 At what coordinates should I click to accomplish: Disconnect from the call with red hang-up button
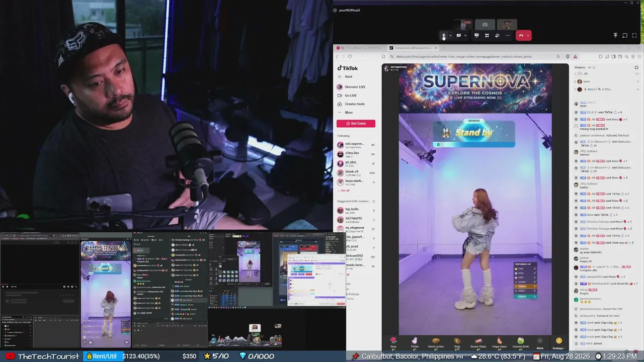[x=521, y=35]
